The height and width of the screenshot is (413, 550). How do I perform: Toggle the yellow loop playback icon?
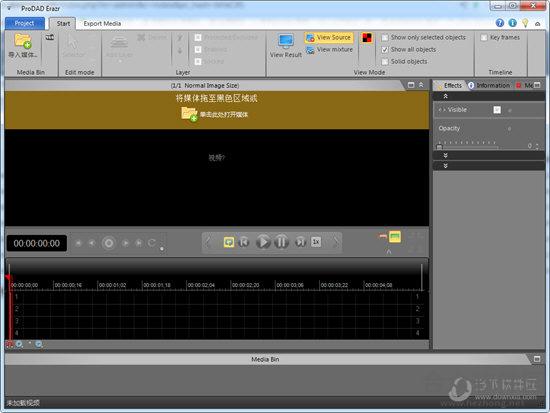229,242
